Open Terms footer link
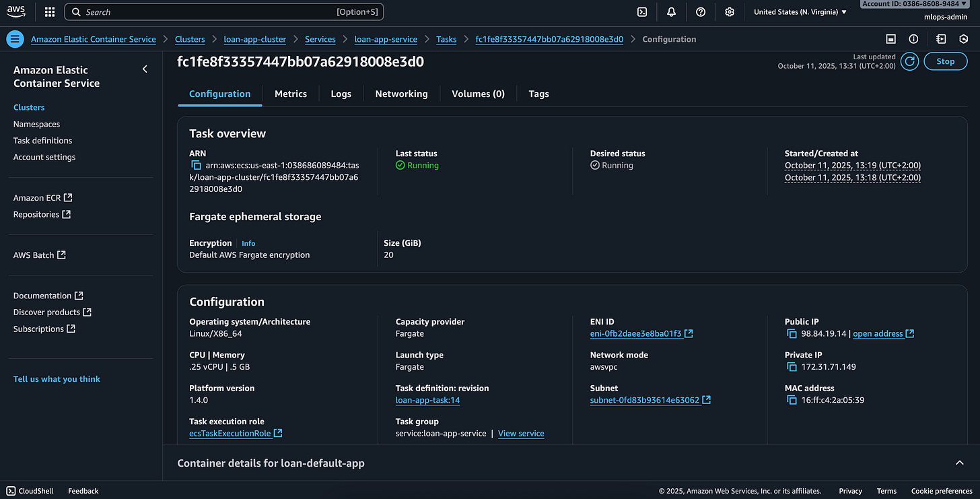The width and height of the screenshot is (980, 499). (x=886, y=491)
